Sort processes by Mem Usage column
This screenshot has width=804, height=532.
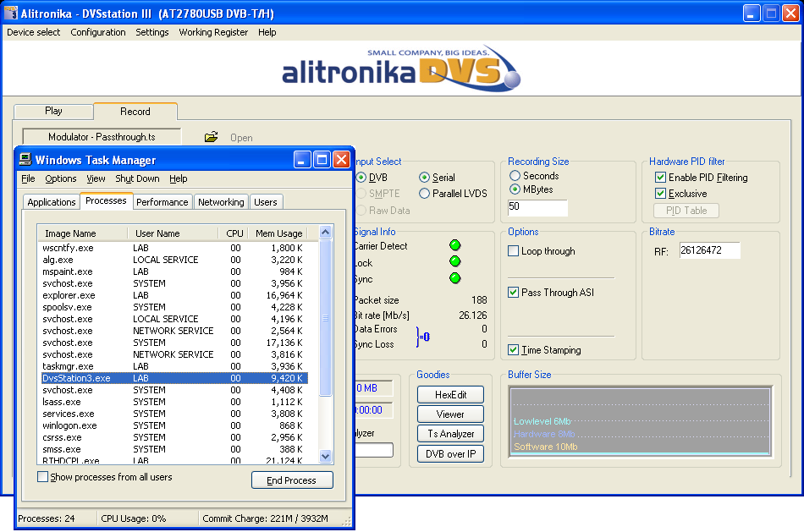(x=278, y=233)
